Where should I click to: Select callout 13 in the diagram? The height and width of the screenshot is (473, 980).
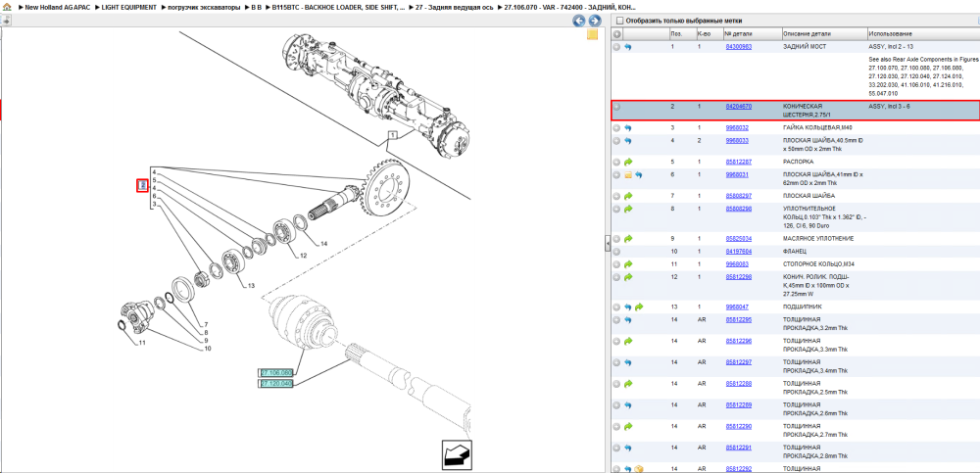click(251, 286)
